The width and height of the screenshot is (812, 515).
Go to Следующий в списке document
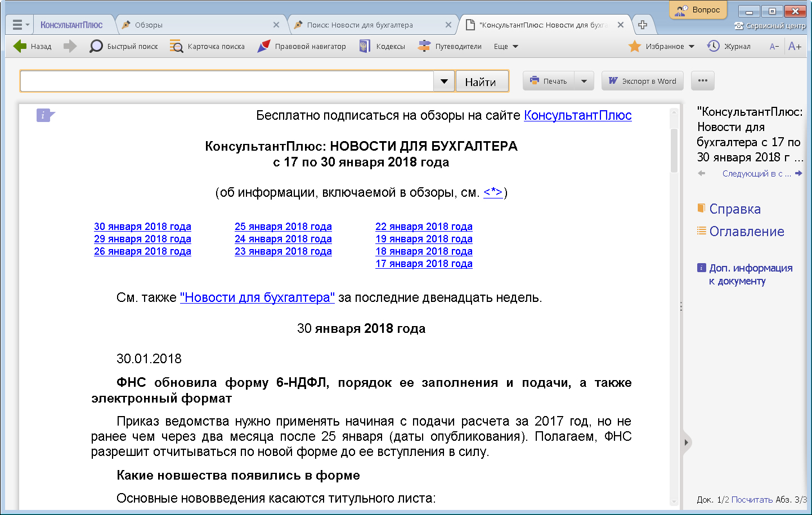coord(756,174)
